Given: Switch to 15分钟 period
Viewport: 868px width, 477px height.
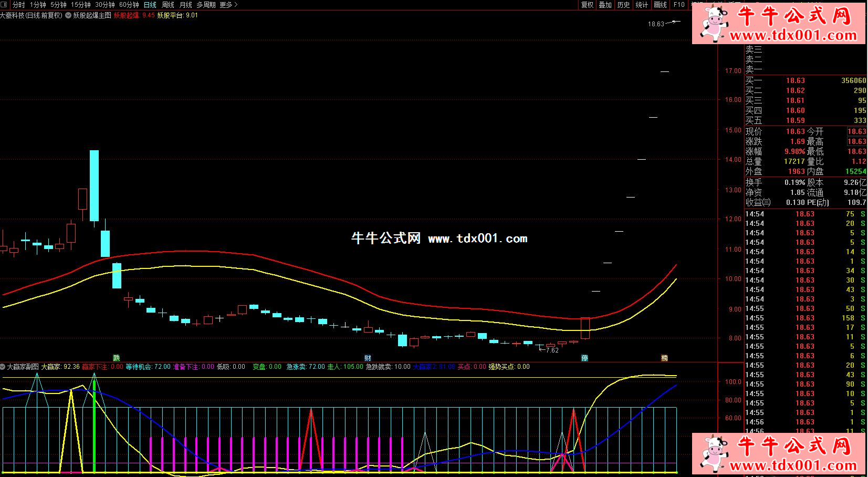Looking at the screenshot, I should click(x=81, y=5).
